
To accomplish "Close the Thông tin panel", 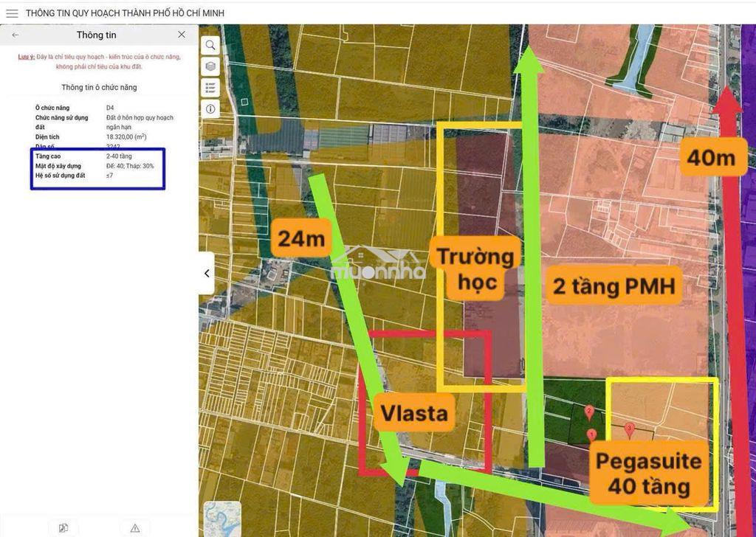I will click(x=182, y=35).
